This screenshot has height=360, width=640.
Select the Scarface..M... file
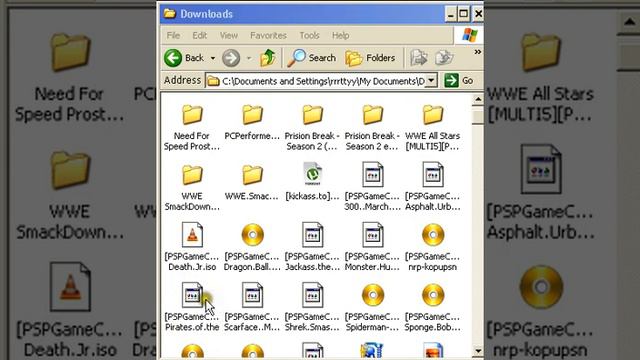pyautogui.click(x=252, y=307)
